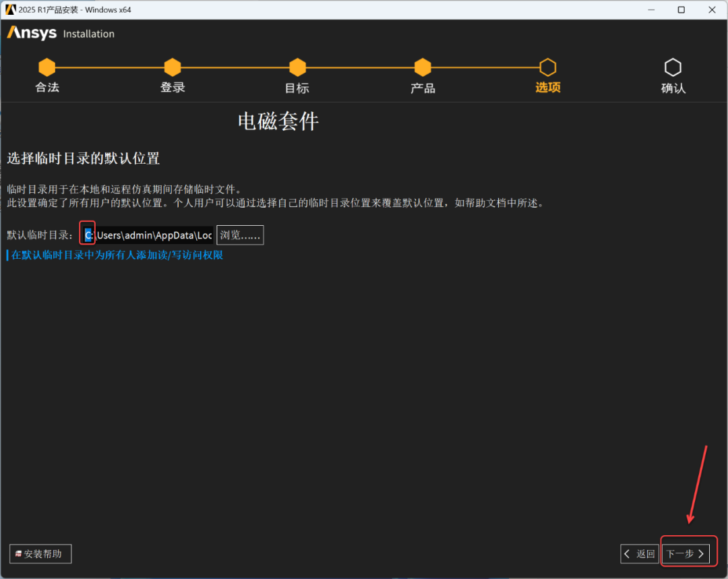Click the 产品 step hexagon icon

423,67
